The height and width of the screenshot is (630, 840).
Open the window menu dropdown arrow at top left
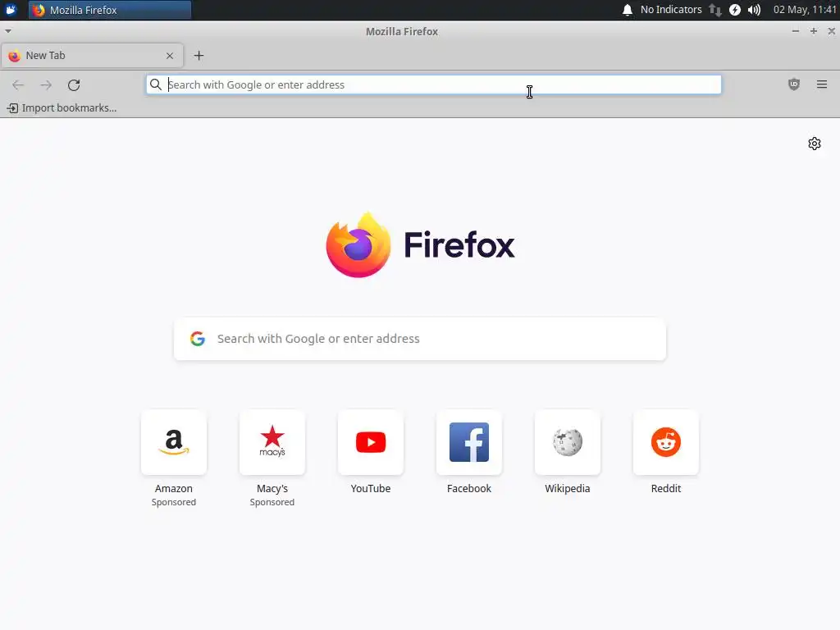(x=8, y=31)
